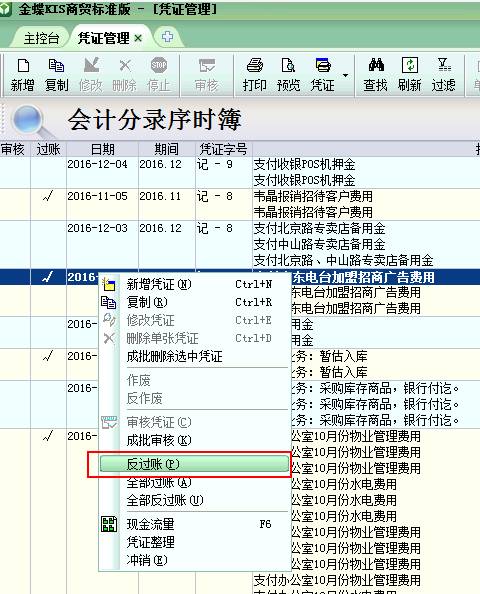Click the 刷新 refresh toolbar icon

[410, 75]
